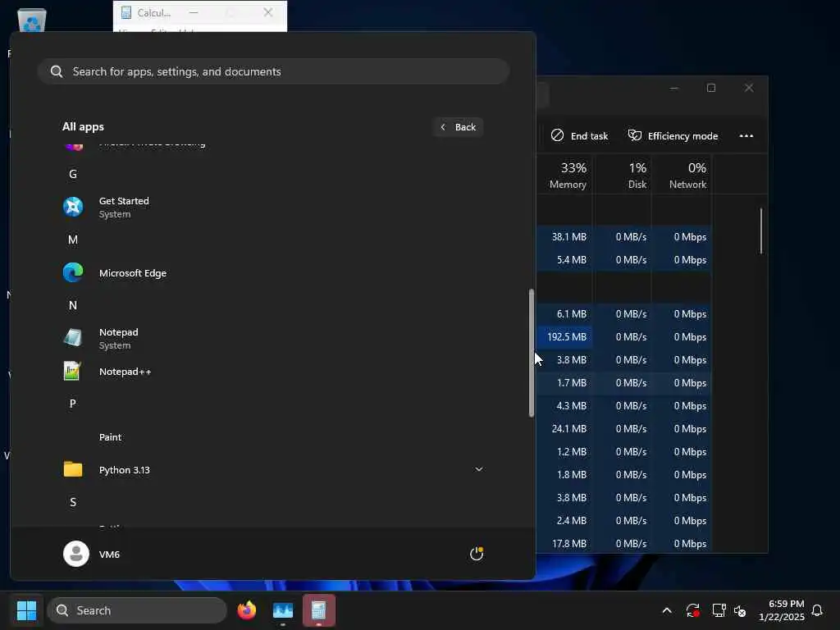
Task: Click the sync status tray icon
Action: [692, 610]
